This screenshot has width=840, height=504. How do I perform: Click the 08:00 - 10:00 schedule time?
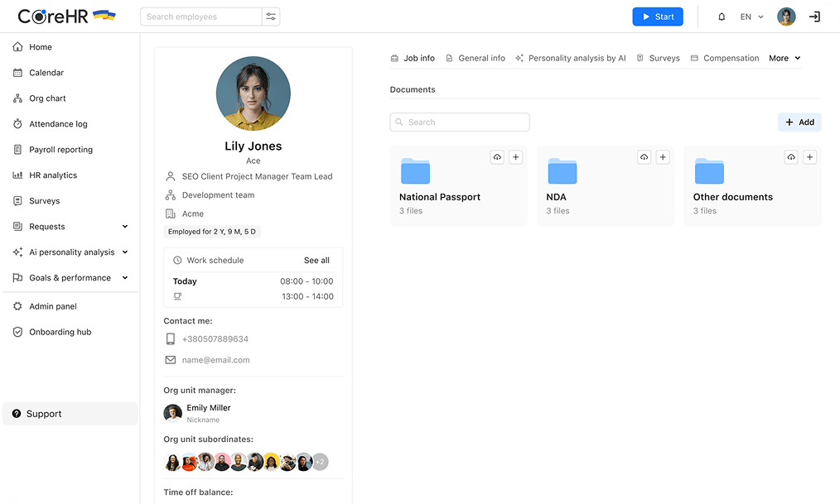click(x=307, y=281)
